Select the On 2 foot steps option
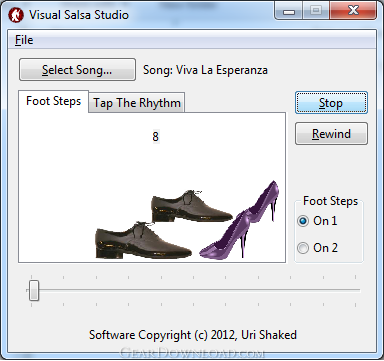The height and width of the screenshot is (361, 384). [317, 248]
